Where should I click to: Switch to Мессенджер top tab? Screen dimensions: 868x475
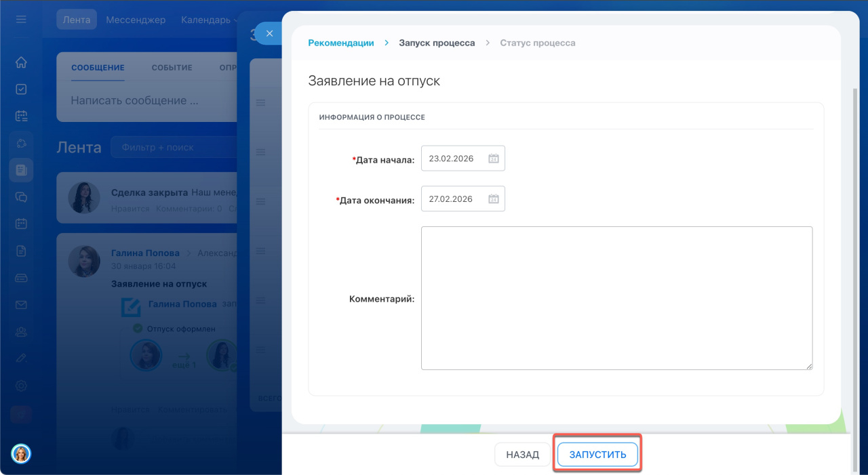tap(136, 20)
